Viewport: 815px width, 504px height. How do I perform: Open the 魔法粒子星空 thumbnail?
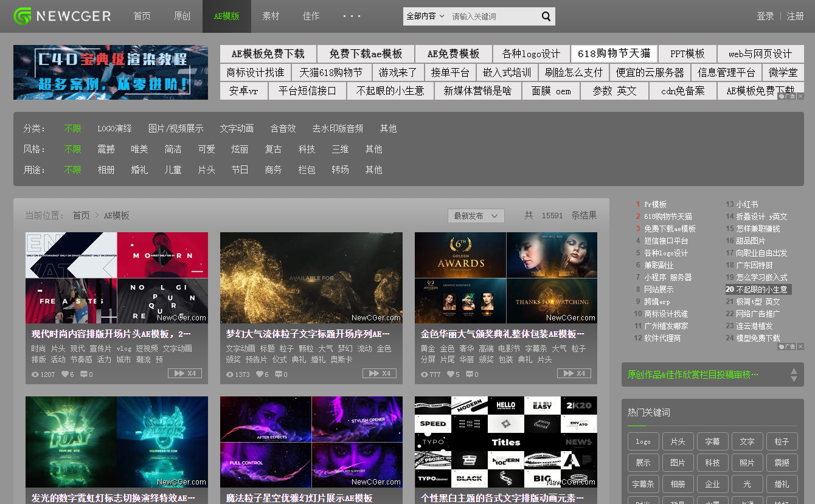pyautogui.click(x=311, y=442)
